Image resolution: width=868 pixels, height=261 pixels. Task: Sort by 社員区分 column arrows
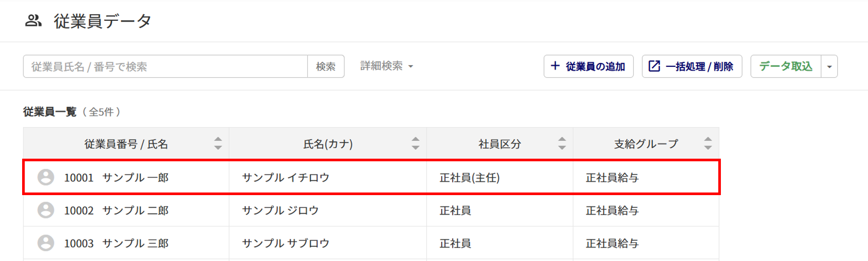(x=562, y=144)
